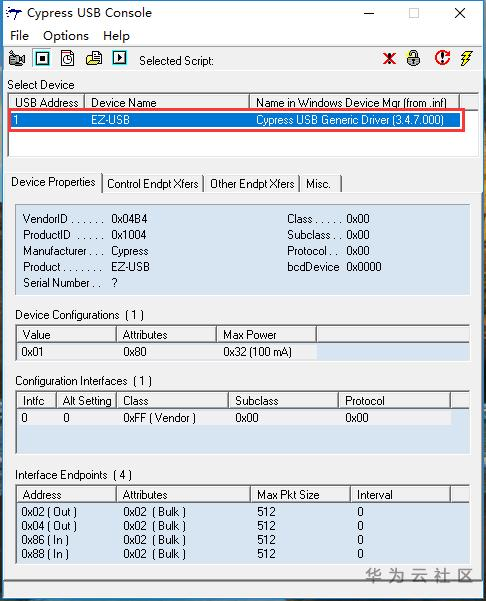486x601 pixels.
Task: Switch to Device Properties tab
Action: click(53, 182)
